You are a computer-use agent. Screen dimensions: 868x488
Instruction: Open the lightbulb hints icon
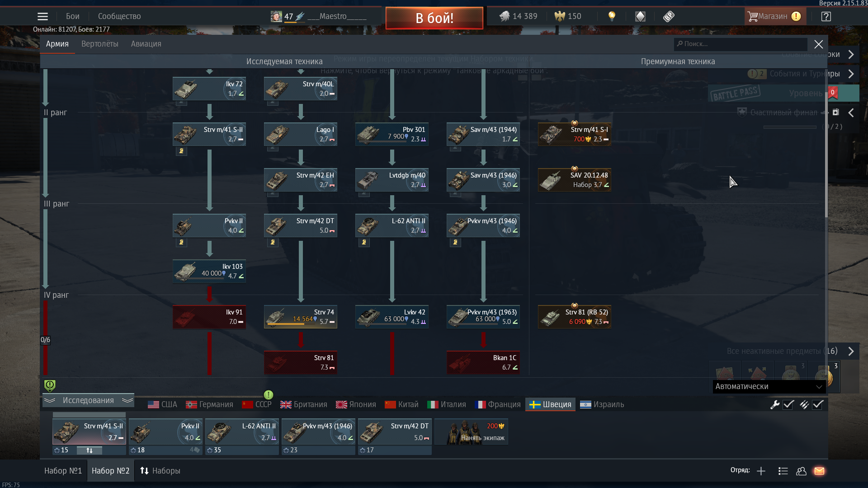(x=612, y=16)
